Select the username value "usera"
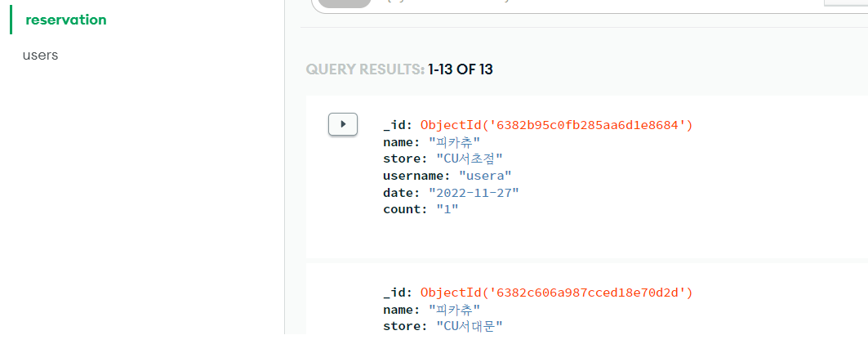Screen dimensions: 868x353 486,176
